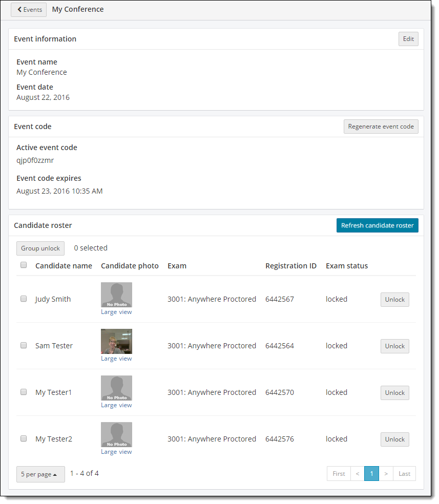439x504 pixels.
Task: Unlock Judy Smith's exam
Action: click(x=394, y=300)
